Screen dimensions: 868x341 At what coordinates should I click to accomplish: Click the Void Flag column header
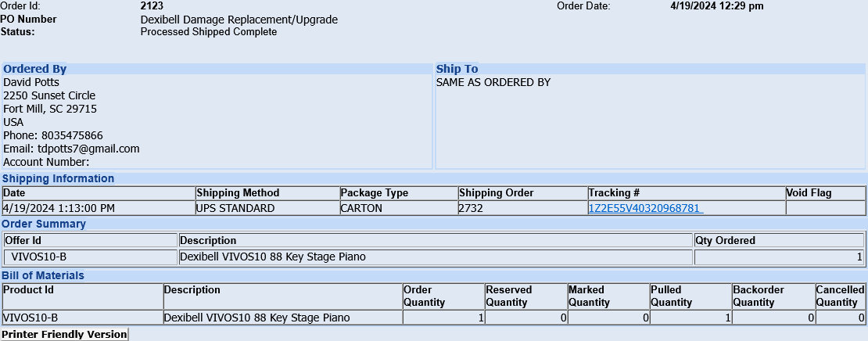coord(809,192)
